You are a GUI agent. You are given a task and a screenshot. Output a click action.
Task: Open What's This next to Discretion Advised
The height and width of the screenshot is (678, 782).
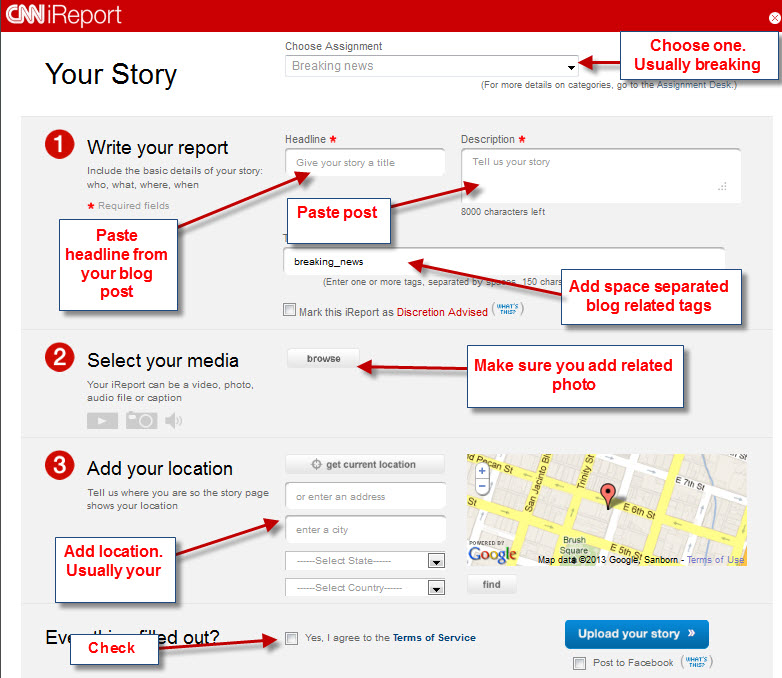(508, 309)
